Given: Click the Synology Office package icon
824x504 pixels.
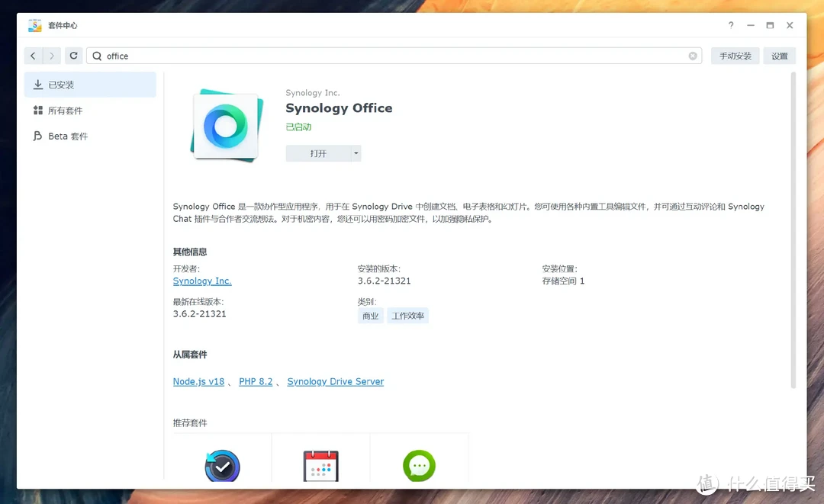Looking at the screenshot, I should click(227, 126).
